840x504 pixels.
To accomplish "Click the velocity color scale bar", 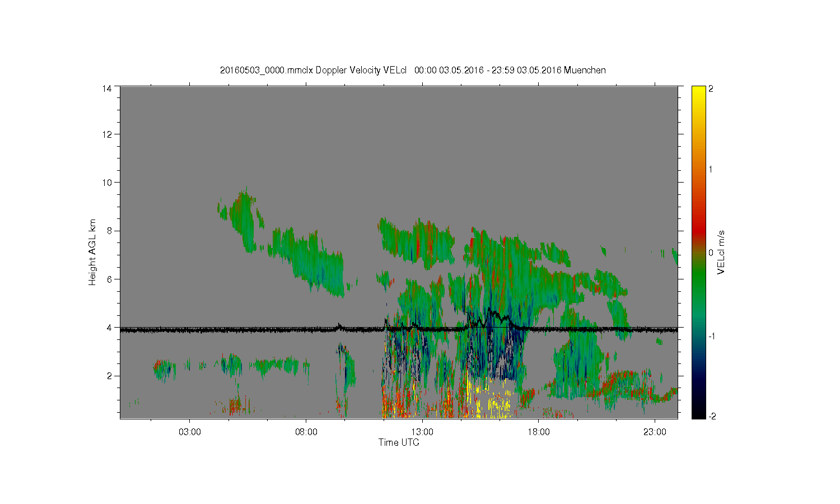I will pyautogui.click(x=698, y=252).
